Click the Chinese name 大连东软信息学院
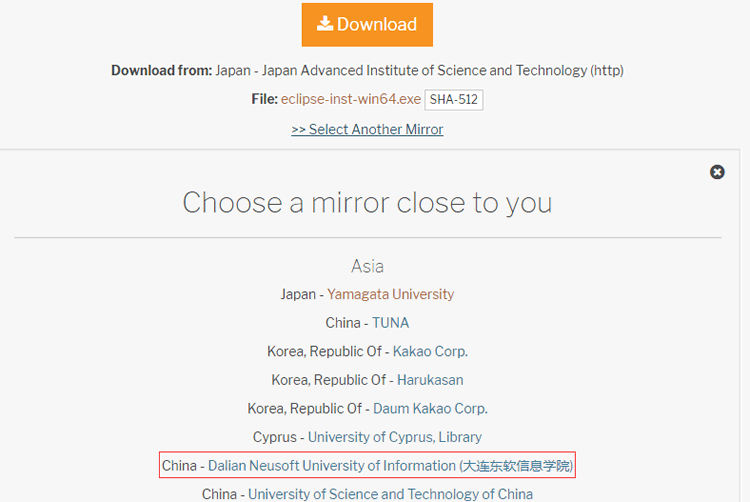 [517, 465]
